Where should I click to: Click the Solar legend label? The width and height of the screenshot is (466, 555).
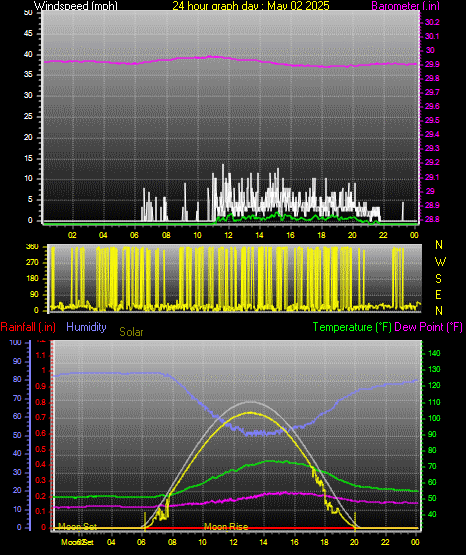(x=131, y=332)
